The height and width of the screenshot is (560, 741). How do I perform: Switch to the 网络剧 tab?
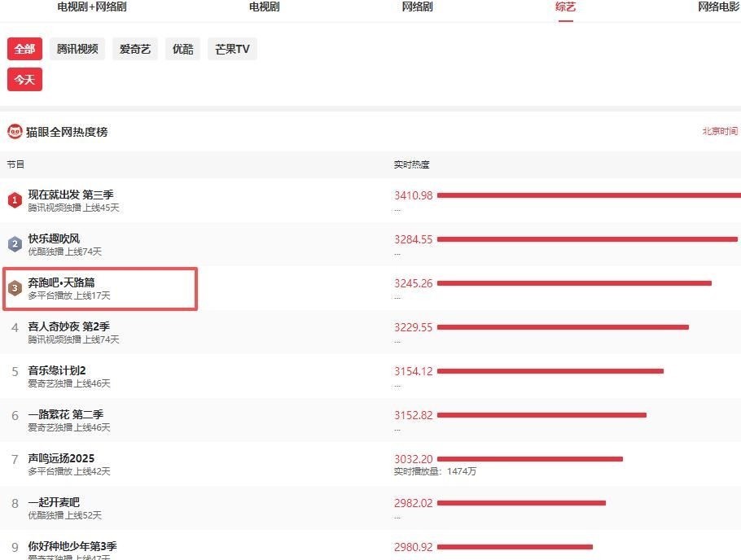(417, 7)
